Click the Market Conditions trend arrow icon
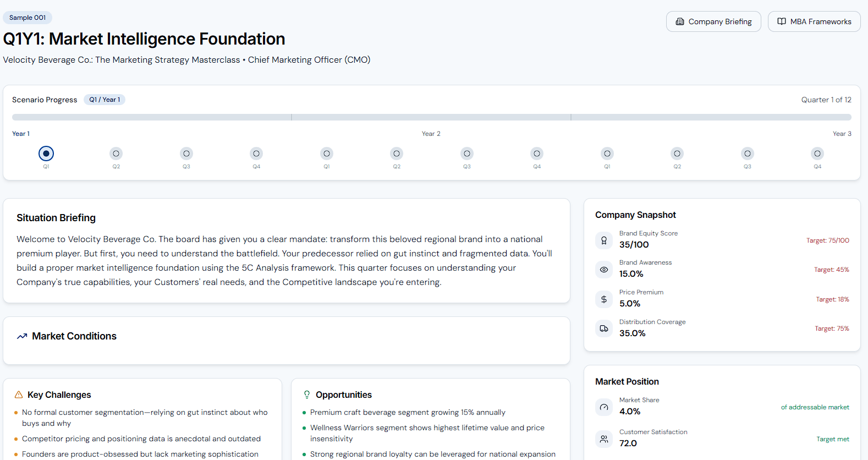Screen dimensions: 868x460 pyautogui.click(x=22, y=336)
